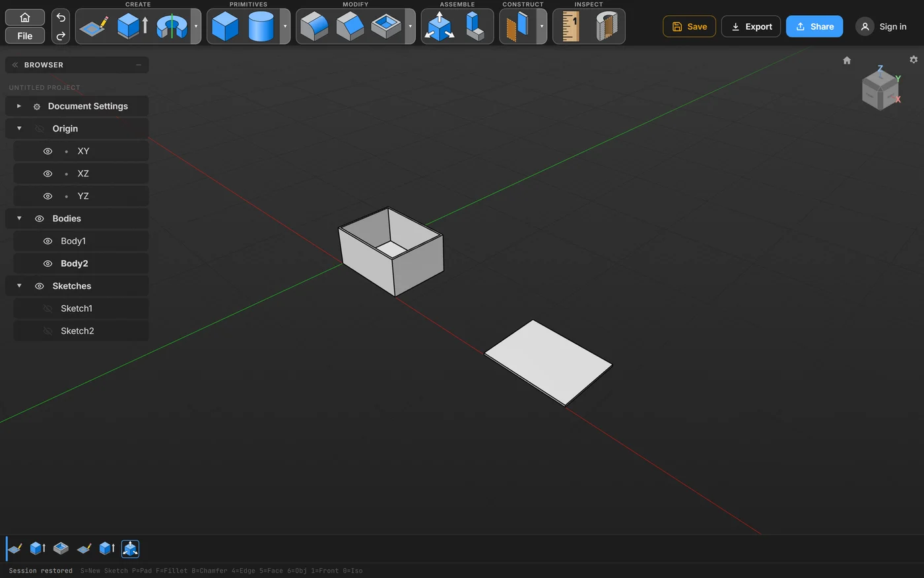Hide Body1 with its eye icon
This screenshot has width=924, height=578.
(x=48, y=241)
